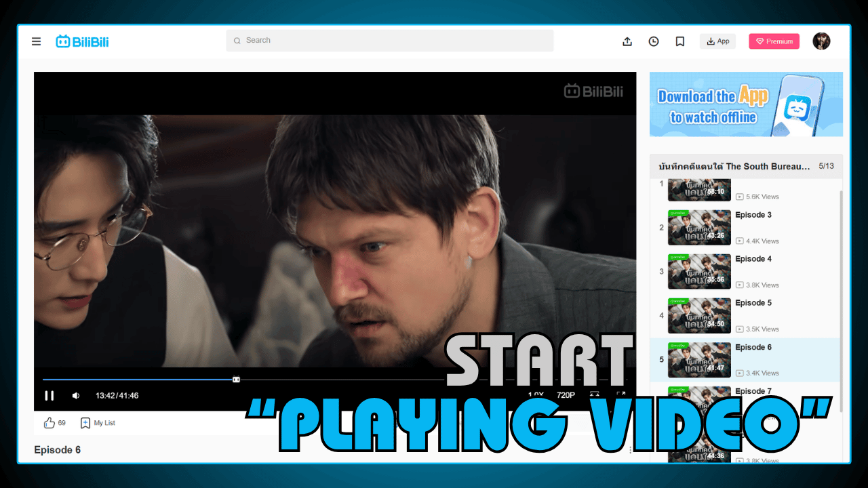The width and height of the screenshot is (868, 488).
Task: Open the 720P quality selector
Action: click(566, 395)
